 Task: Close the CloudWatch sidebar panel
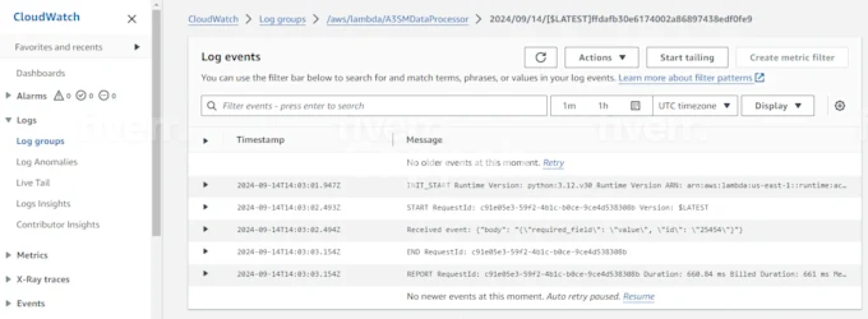click(132, 19)
